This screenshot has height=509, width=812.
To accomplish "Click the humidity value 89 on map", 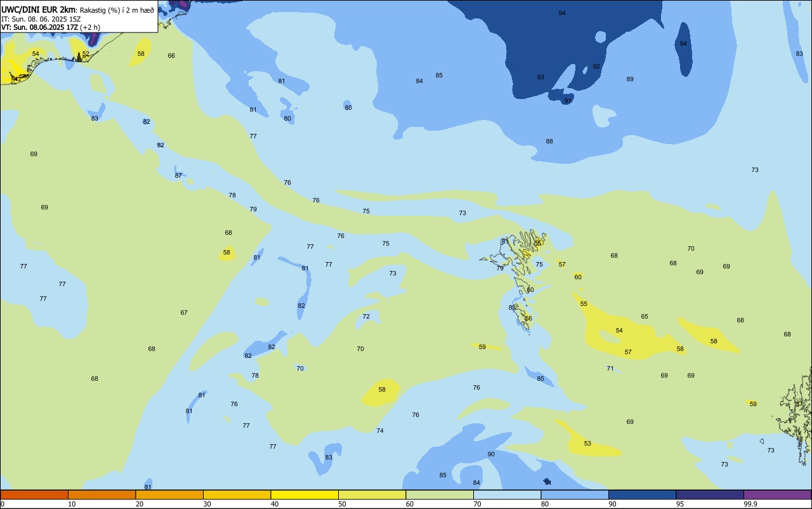I will 630,79.
